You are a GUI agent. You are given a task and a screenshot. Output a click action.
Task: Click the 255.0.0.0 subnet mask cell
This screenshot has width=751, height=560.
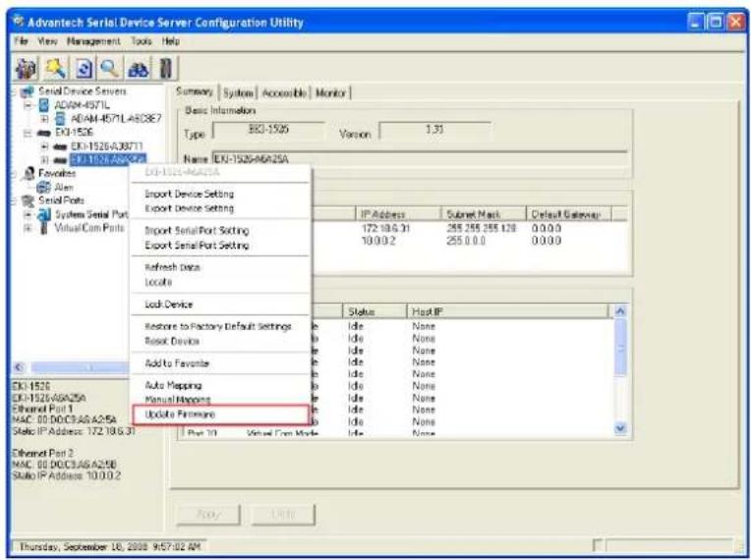coord(466,241)
